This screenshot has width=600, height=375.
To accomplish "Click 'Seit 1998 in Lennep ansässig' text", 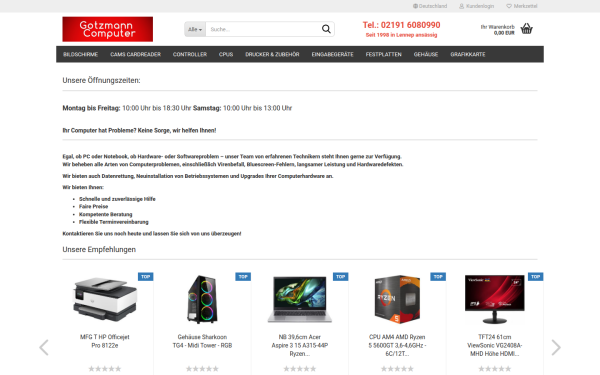I will coord(401,35).
